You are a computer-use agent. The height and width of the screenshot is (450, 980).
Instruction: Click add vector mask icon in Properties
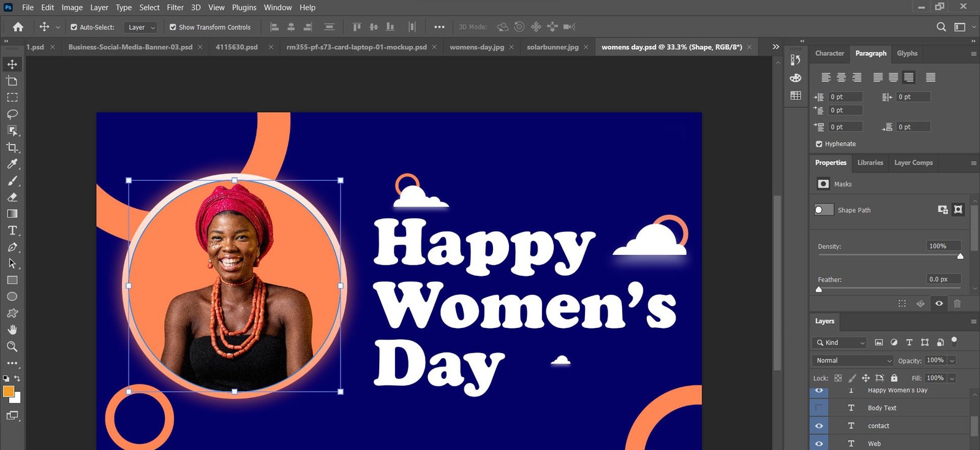tap(959, 210)
